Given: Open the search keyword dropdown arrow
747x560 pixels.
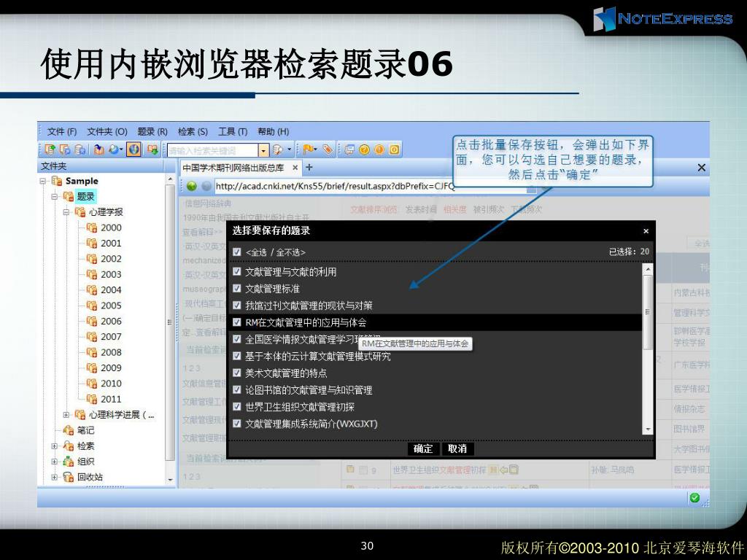Looking at the screenshot, I should (263, 150).
